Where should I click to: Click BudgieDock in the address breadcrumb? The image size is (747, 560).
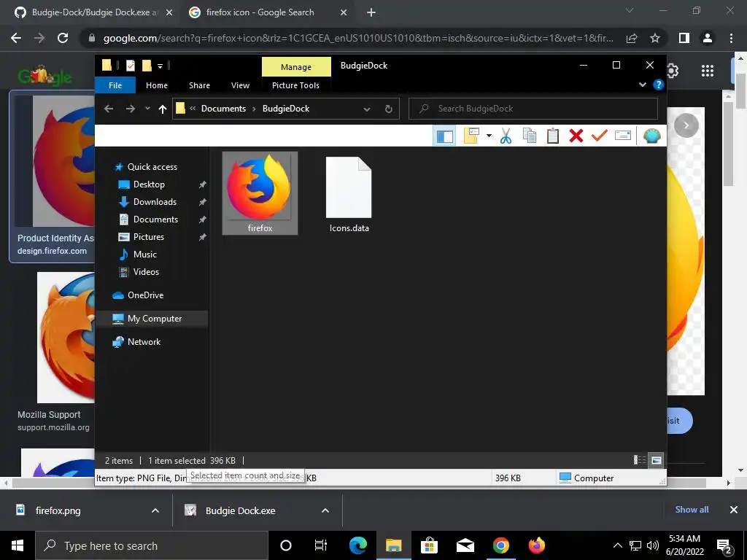(x=286, y=109)
